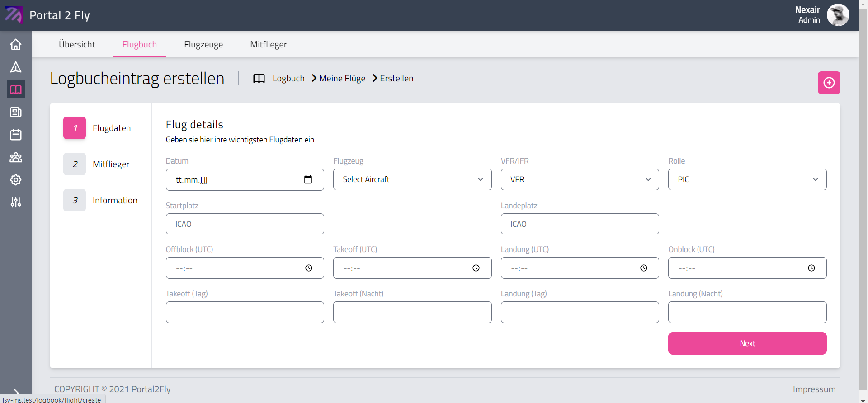Viewport: 868px width, 403px height.
Task: Click the home icon in the sidebar
Action: pos(16,44)
